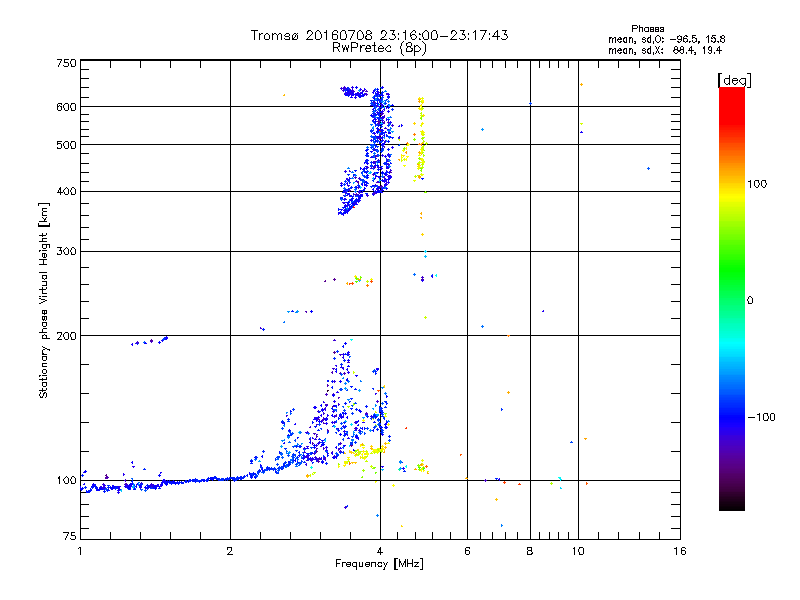Click the '16' frequency axis tick label
This screenshot has height=600, width=800.
[680, 551]
